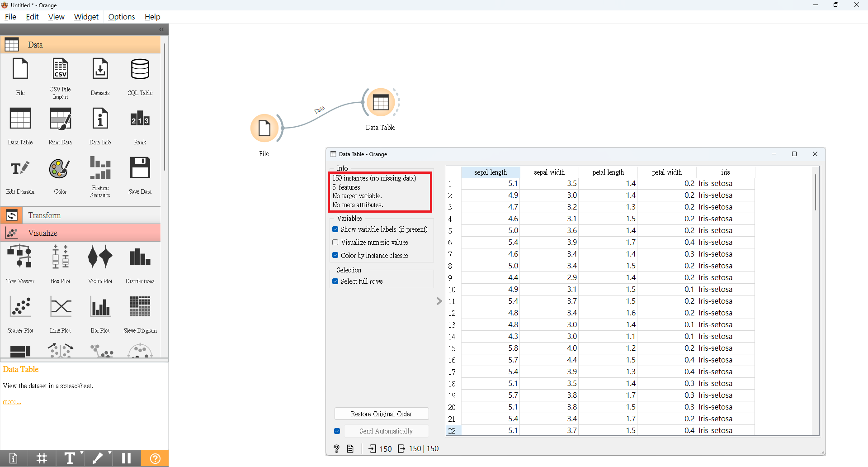
Task: Sort by the sepal width column header
Action: pyautogui.click(x=549, y=172)
